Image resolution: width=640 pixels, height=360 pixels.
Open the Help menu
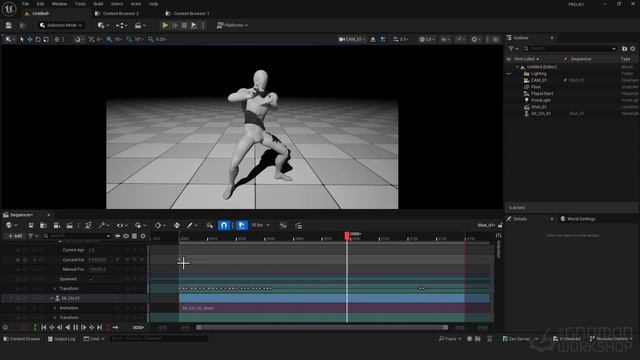click(x=153, y=4)
